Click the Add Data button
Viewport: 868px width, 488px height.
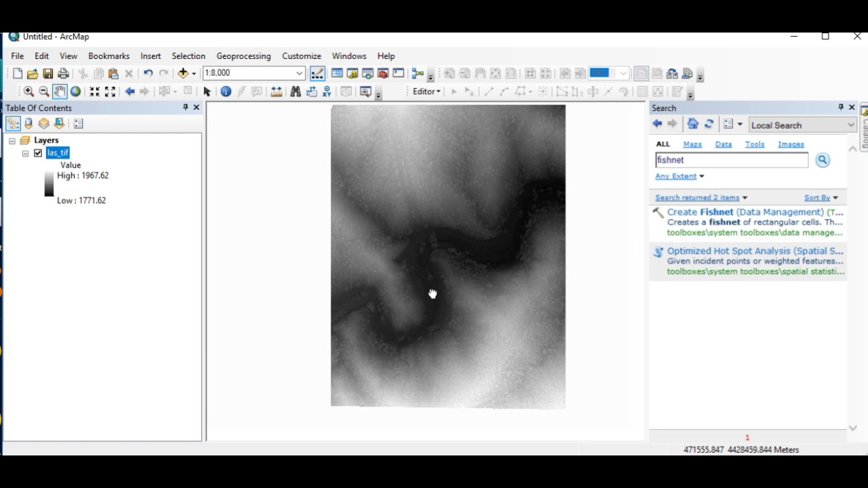(x=183, y=73)
